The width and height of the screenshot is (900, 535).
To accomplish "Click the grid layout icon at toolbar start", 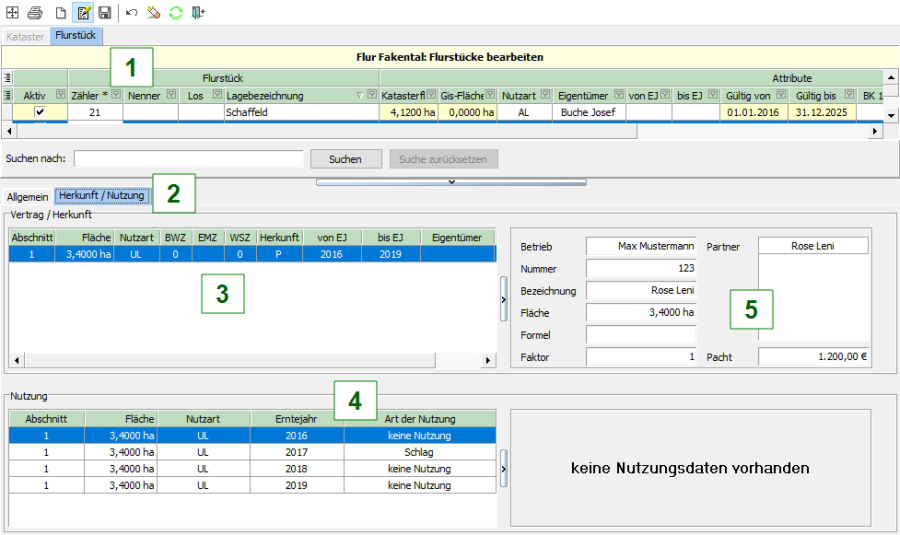I will [x=12, y=12].
